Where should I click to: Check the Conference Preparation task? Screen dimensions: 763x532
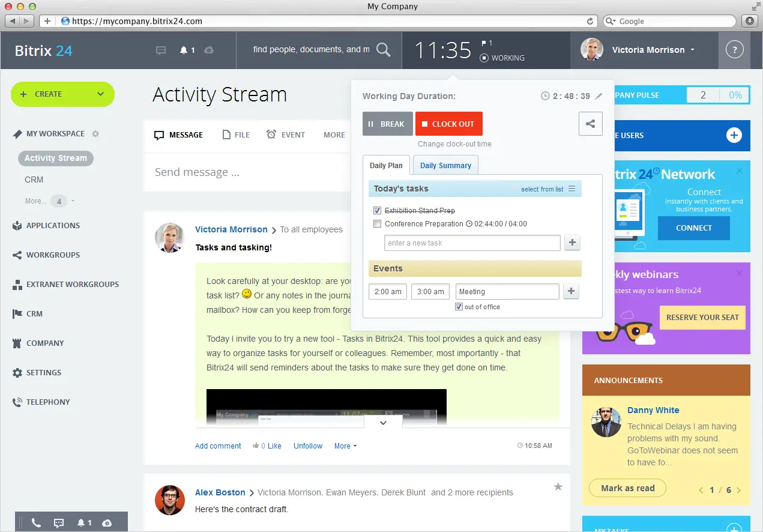377,224
